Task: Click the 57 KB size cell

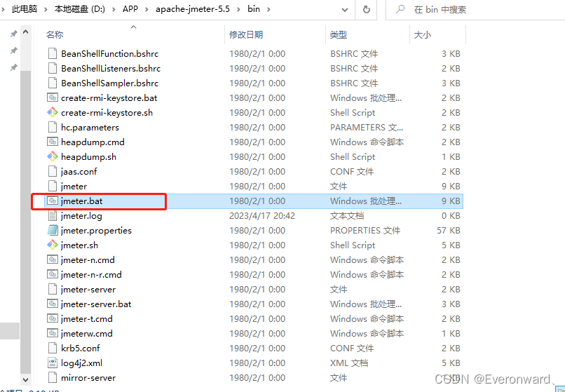Action: (448, 231)
